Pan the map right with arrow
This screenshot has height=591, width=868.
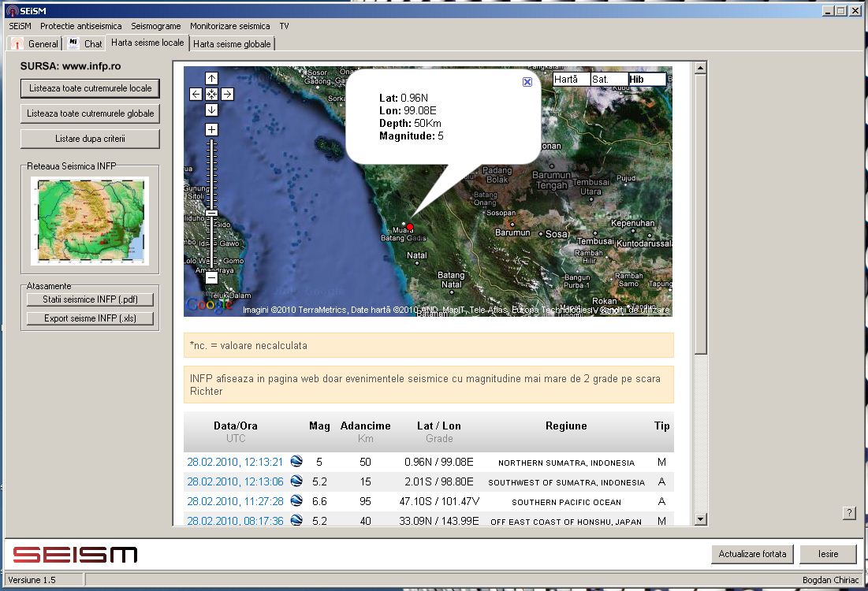[x=227, y=94]
